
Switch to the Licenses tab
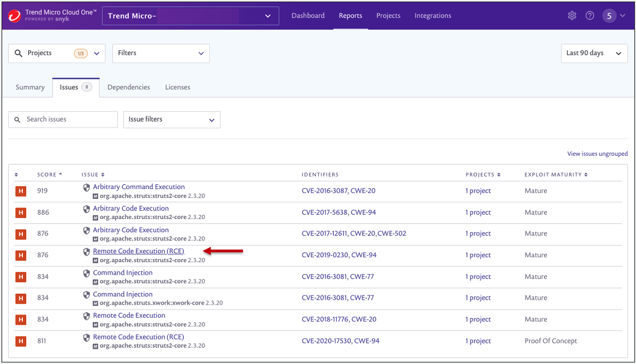178,88
